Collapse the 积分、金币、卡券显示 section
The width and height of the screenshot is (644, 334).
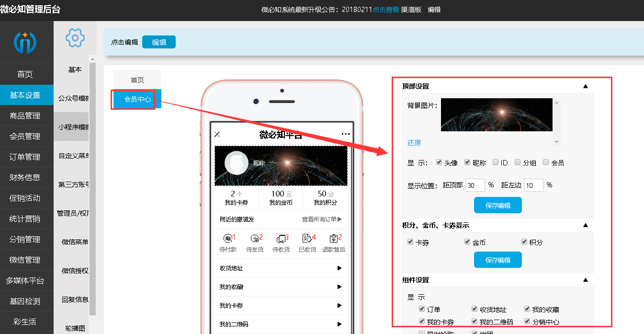tap(585, 224)
